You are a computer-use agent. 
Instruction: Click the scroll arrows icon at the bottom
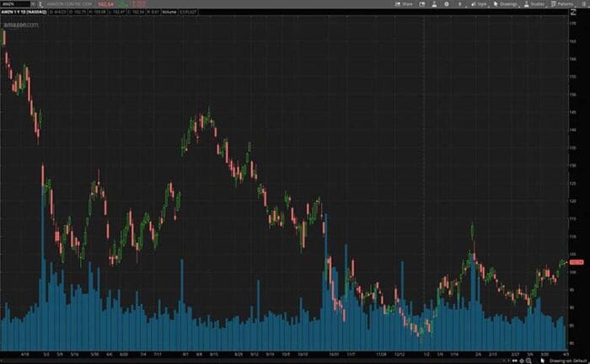click(x=514, y=361)
